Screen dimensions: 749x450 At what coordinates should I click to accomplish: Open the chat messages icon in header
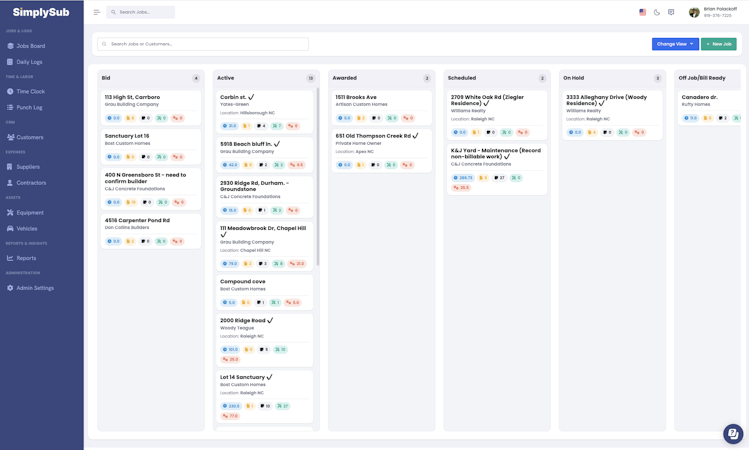tap(671, 12)
